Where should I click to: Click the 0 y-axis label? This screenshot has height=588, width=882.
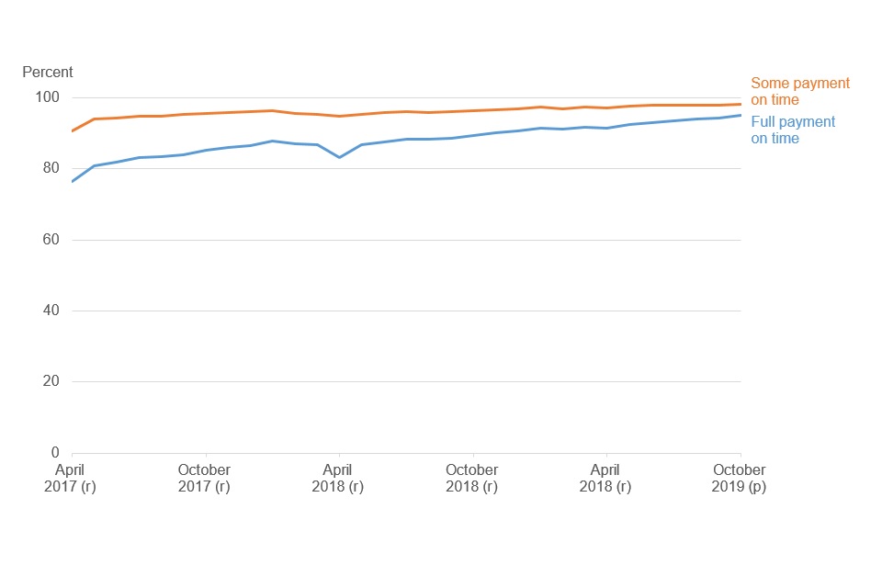click(55, 452)
